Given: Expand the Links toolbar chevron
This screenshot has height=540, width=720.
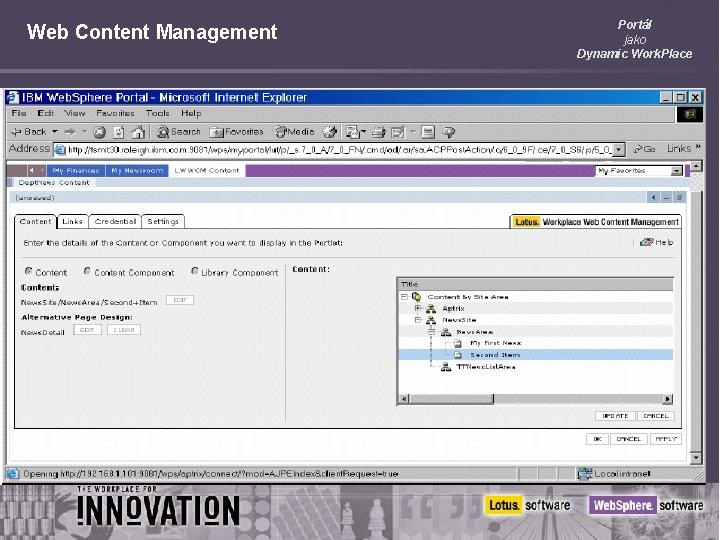Looking at the screenshot, I should tap(698, 147).
